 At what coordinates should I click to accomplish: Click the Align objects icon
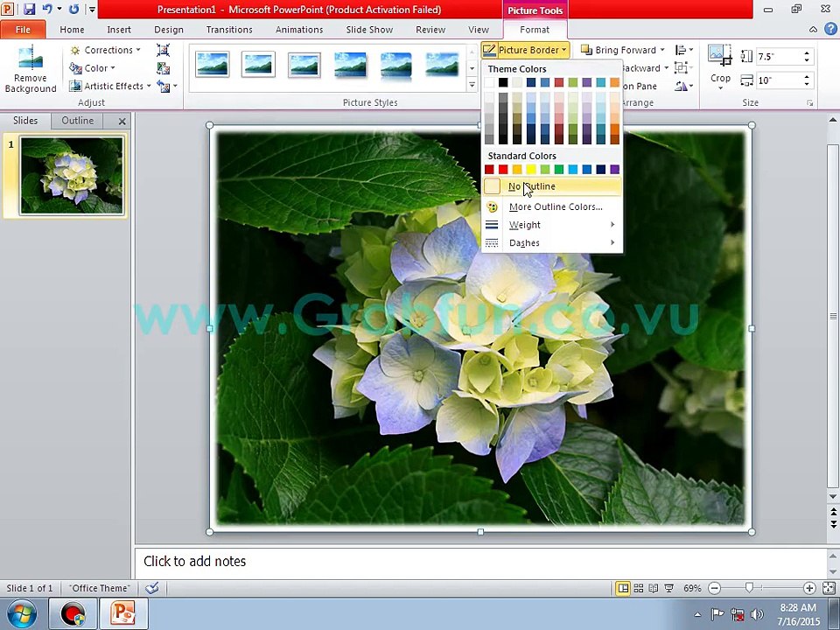pos(681,51)
